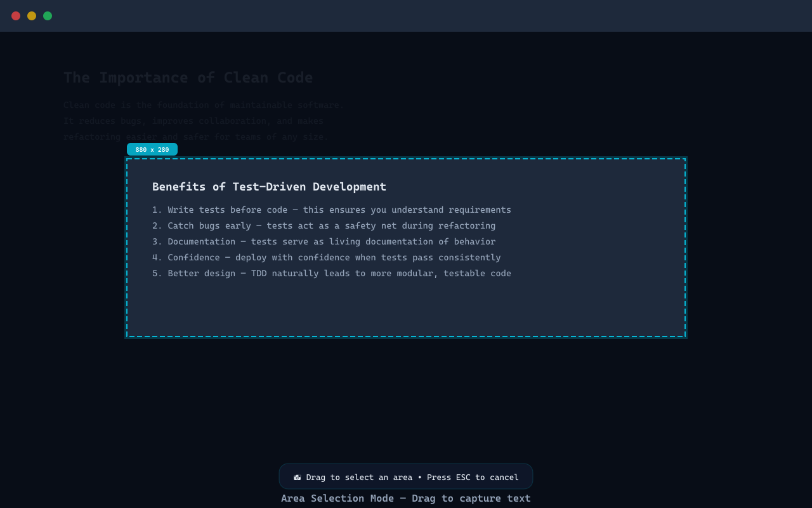Click the 'Documentation' list item

324,241
